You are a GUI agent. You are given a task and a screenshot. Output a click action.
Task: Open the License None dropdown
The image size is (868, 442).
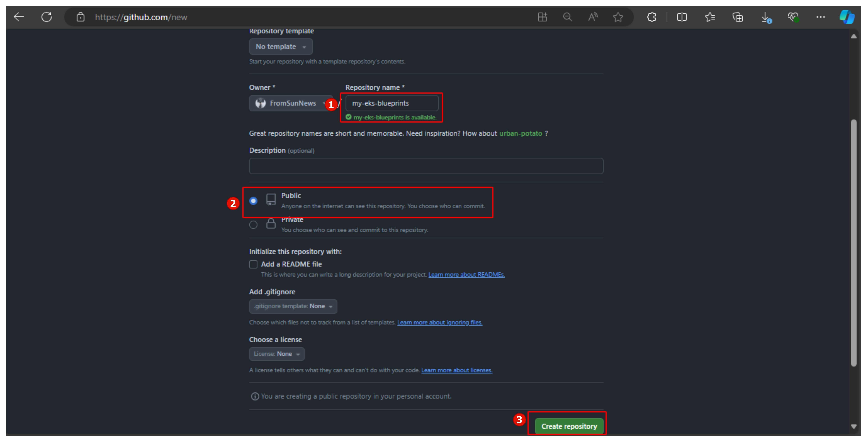click(277, 354)
